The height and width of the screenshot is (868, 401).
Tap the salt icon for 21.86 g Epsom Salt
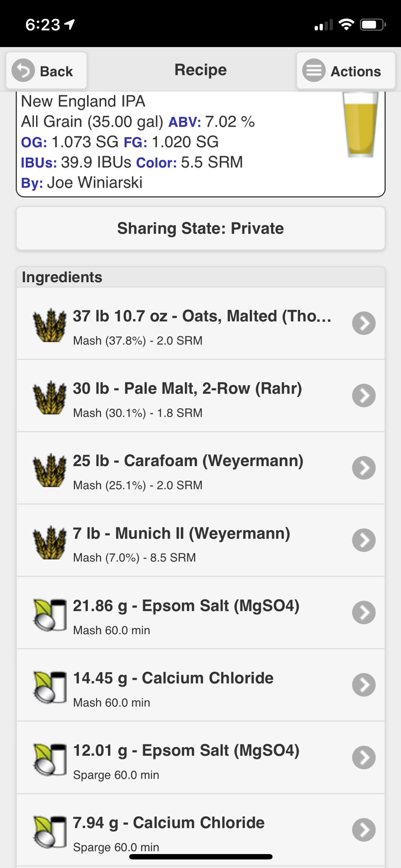coord(50,615)
